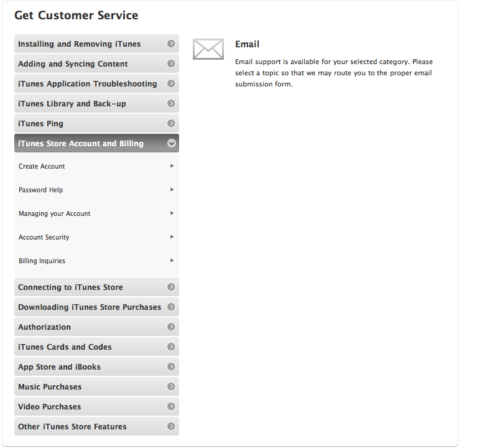Select the Billing Inquiries topic
Image resolution: width=482 pixels, height=448 pixels.
tap(42, 261)
